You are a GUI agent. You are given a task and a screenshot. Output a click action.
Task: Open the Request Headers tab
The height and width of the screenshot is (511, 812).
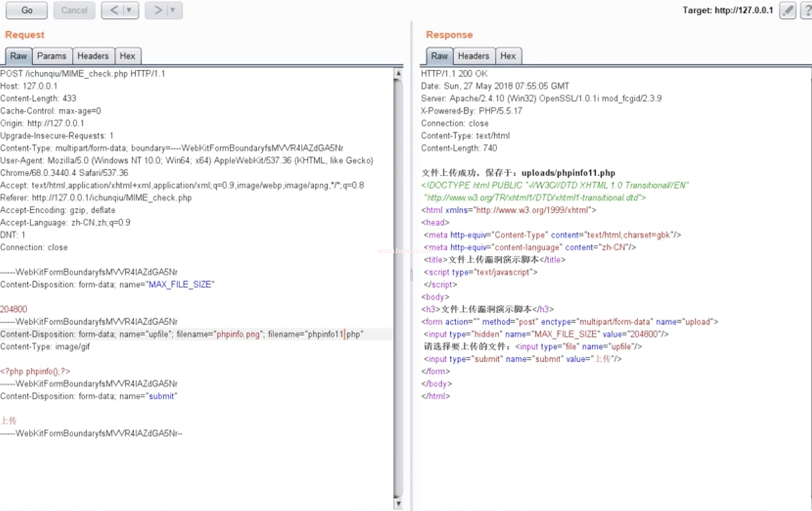click(x=93, y=56)
